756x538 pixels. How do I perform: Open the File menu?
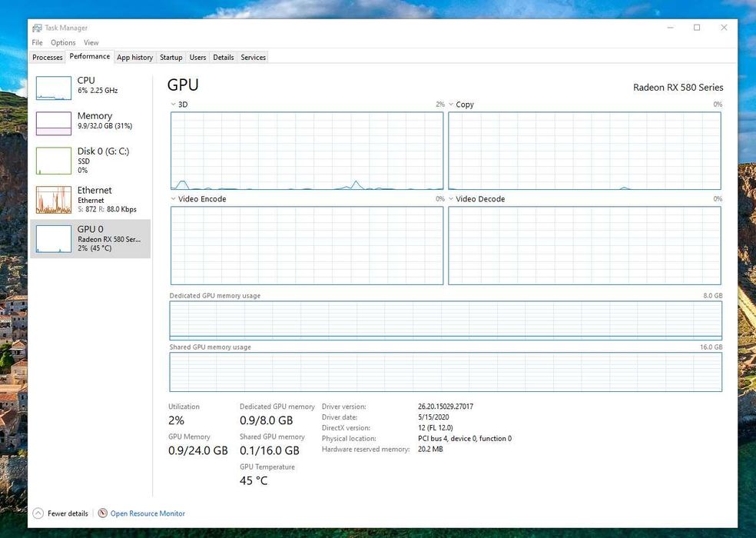37,42
